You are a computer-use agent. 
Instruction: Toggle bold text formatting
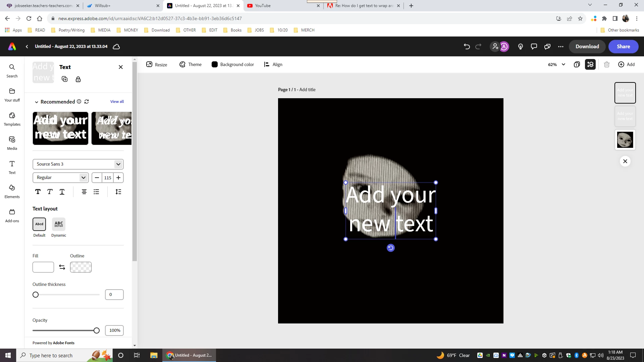point(38,192)
